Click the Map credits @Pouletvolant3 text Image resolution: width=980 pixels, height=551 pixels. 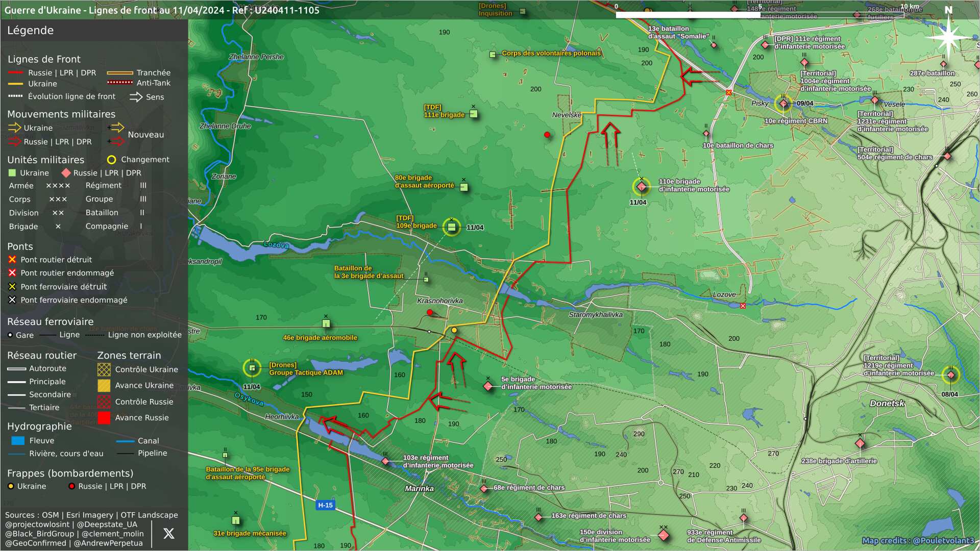coord(918,541)
